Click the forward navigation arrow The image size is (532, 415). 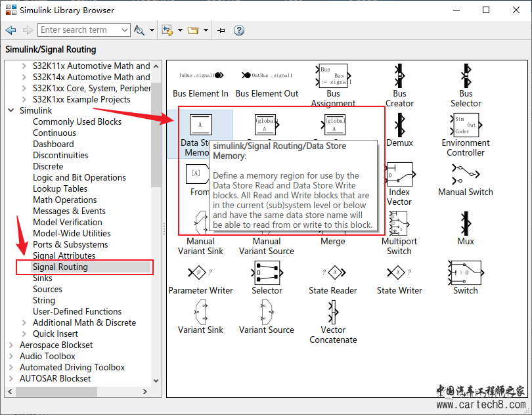(x=28, y=30)
